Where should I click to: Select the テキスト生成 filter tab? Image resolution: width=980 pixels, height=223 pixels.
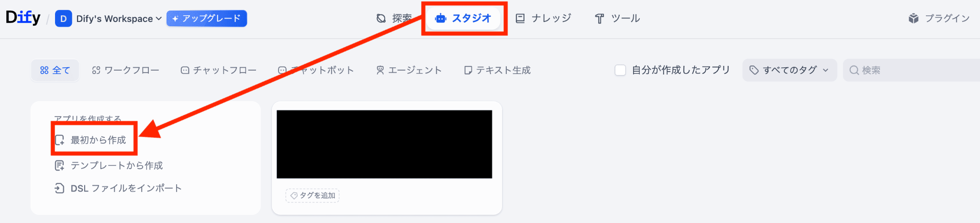[x=498, y=70]
